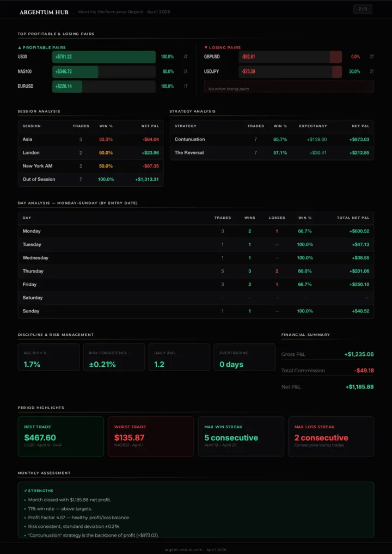Click the Contunuation 85.7% win rate

pos(280,139)
